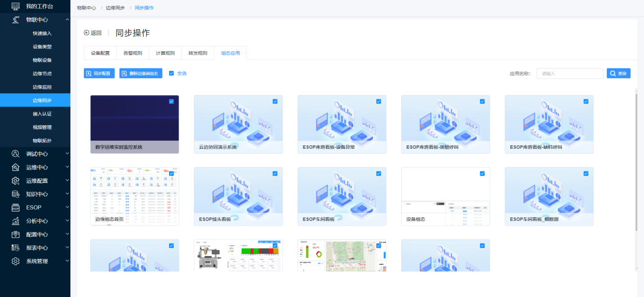Screen dimensions: 644x297
Task: Uncheck the 数字运维实时监控系统 card checkbox
Action: [172, 101]
